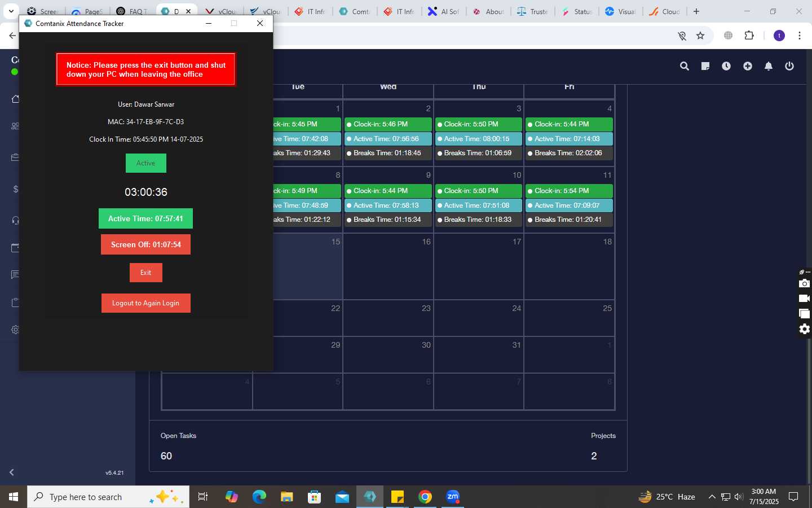Image resolution: width=812 pixels, height=508 pixels.
Task: Open the gear settings icon in capture toolbar
Action: click(805, 329)
